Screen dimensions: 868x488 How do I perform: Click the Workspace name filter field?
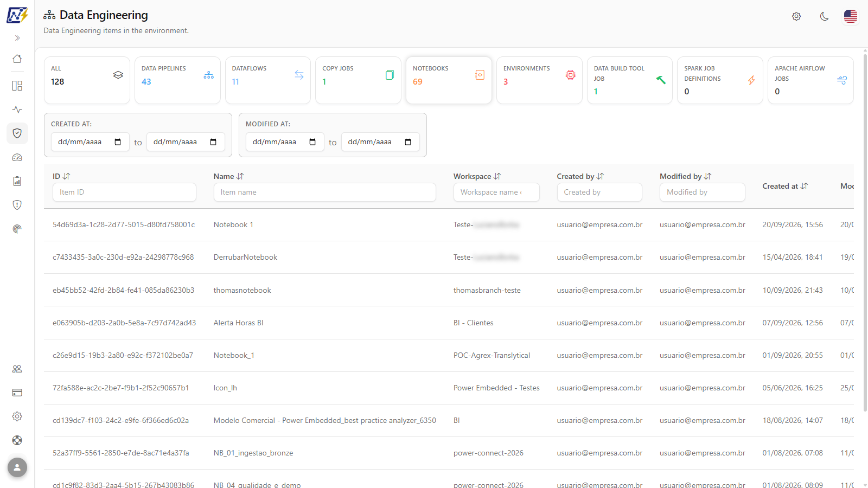pos(496,192)
